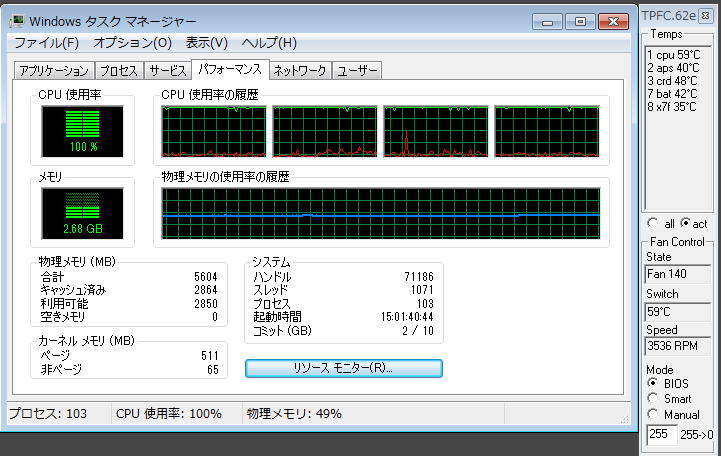Open the オプション(O) menu
Viewport: 721px width, 456px height.
tap(132, 43)
